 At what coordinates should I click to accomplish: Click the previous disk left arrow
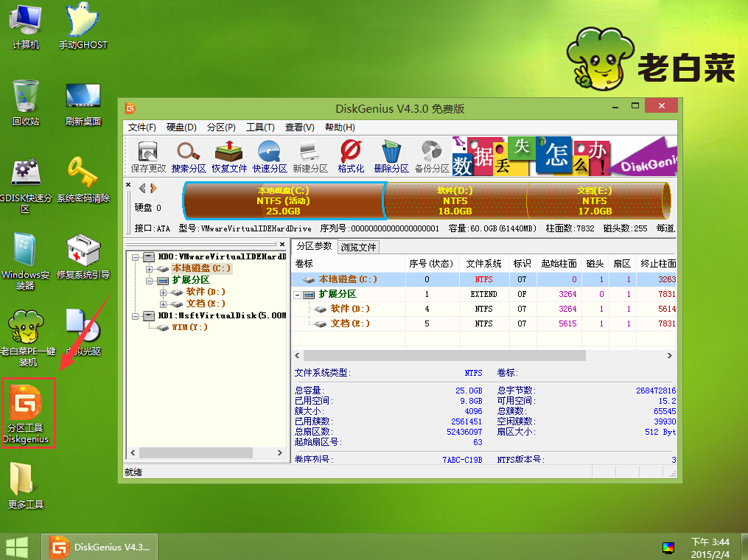tap(142, 189)
